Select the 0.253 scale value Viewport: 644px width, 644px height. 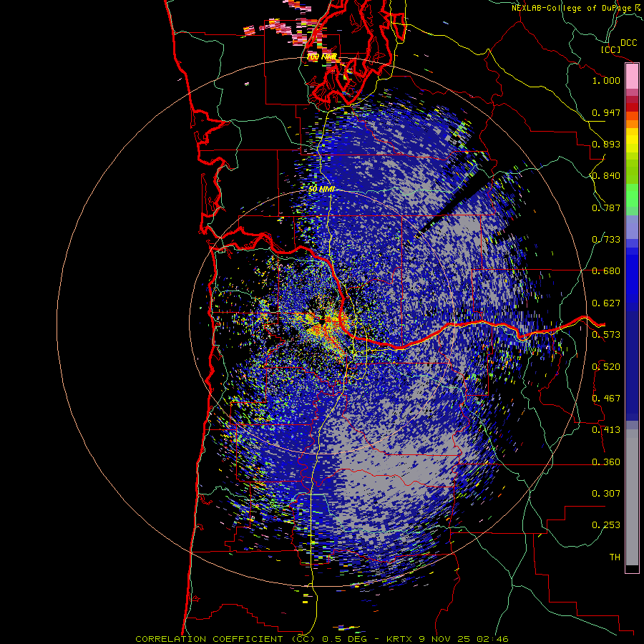coord(606,525)
